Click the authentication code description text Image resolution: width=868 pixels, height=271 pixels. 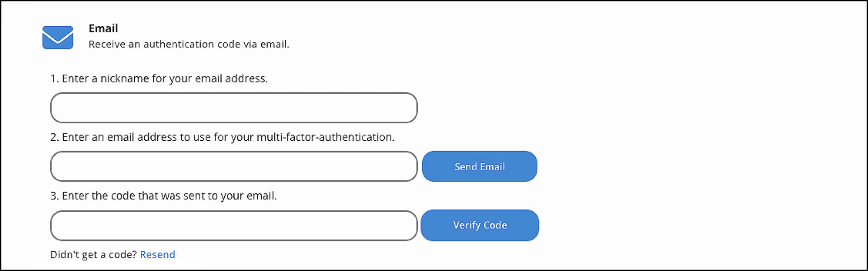(189, 44)
